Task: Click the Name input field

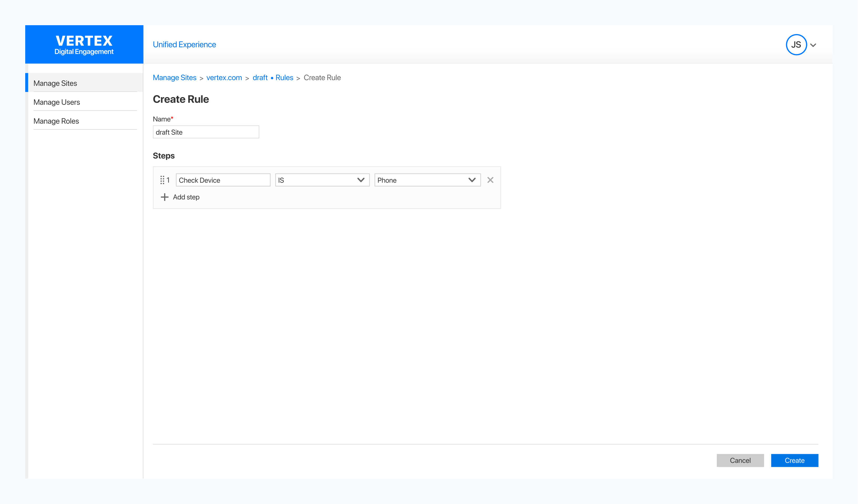Action: click(x=206, y=132)
